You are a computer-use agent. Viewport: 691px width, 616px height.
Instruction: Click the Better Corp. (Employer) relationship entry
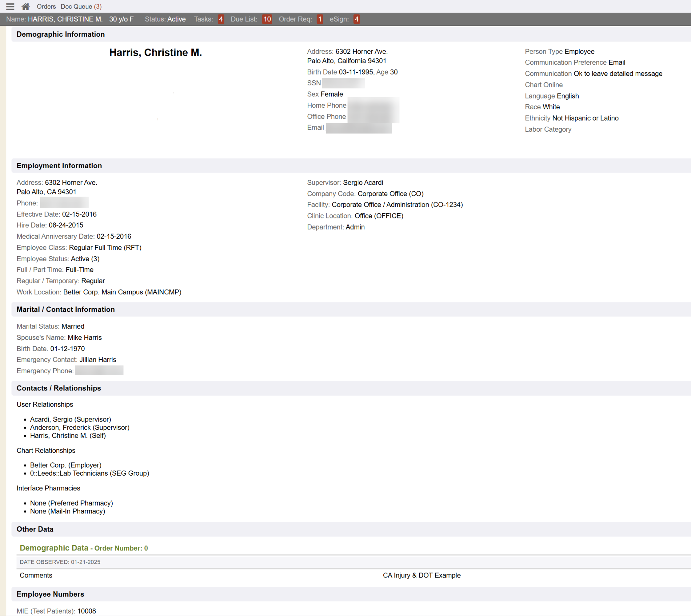click(66, 465)
